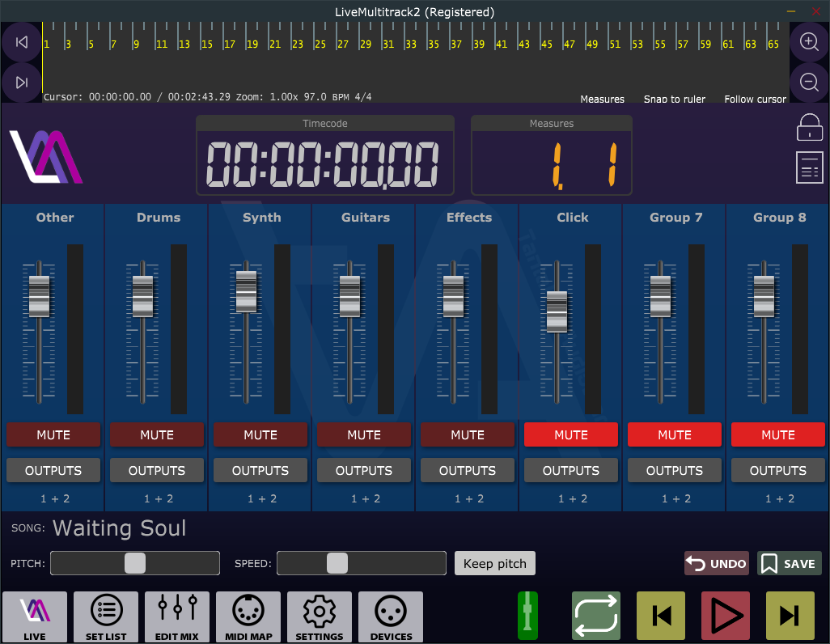The height and width of the screenshot is (644, 830).
Task: Skip to the next song
Action: tap(790, 616)
